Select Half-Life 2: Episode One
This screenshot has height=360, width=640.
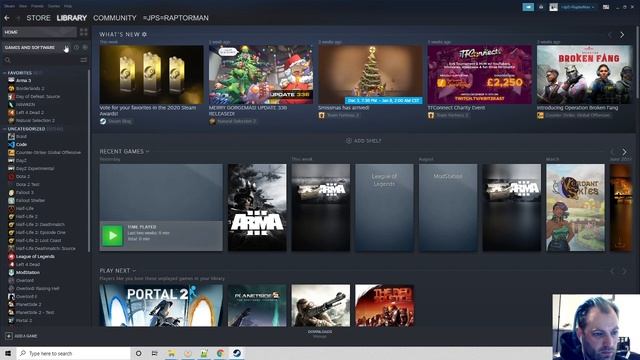(x=40, y=232)
